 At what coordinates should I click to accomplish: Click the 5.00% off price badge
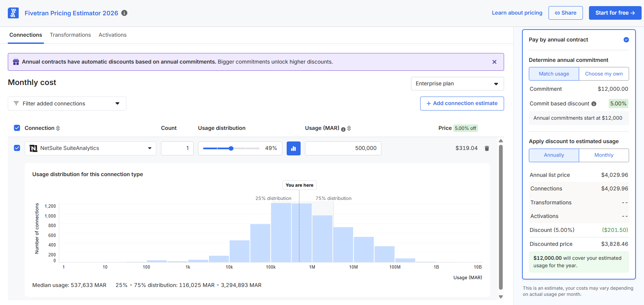tap(465, 128)
